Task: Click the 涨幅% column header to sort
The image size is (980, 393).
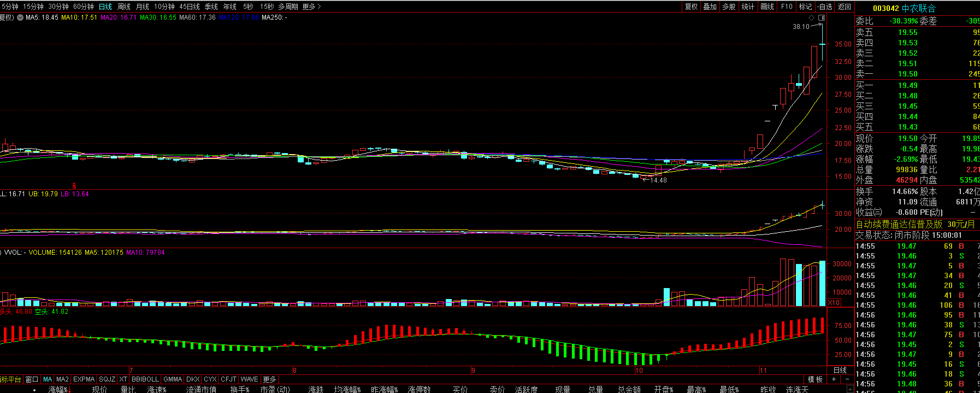Action: 58,389
